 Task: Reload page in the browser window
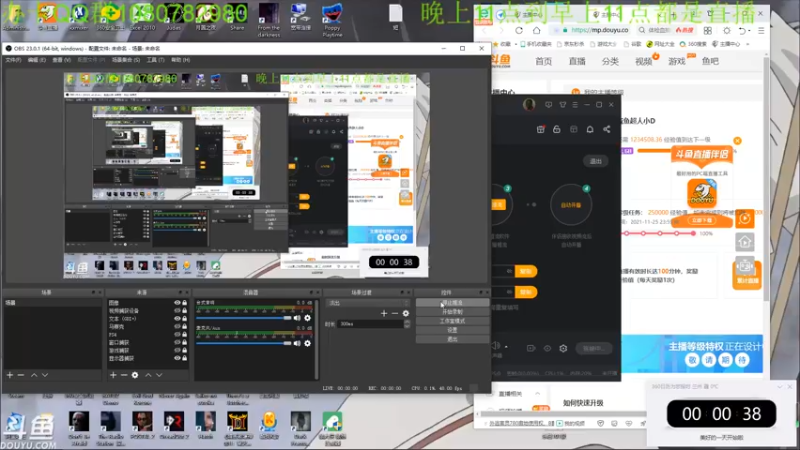519,30
